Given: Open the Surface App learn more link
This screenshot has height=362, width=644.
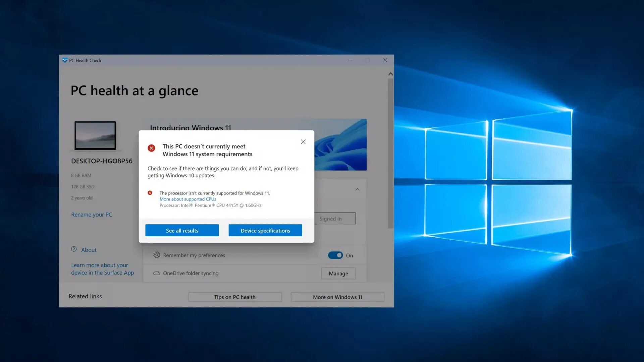Looking at the screenshot, I should [102, 269].
